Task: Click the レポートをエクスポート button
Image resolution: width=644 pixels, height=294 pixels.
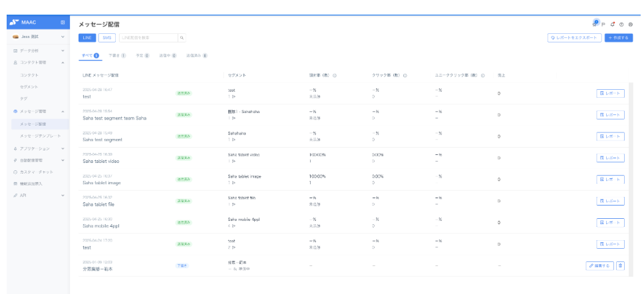Action: (574, 38)
